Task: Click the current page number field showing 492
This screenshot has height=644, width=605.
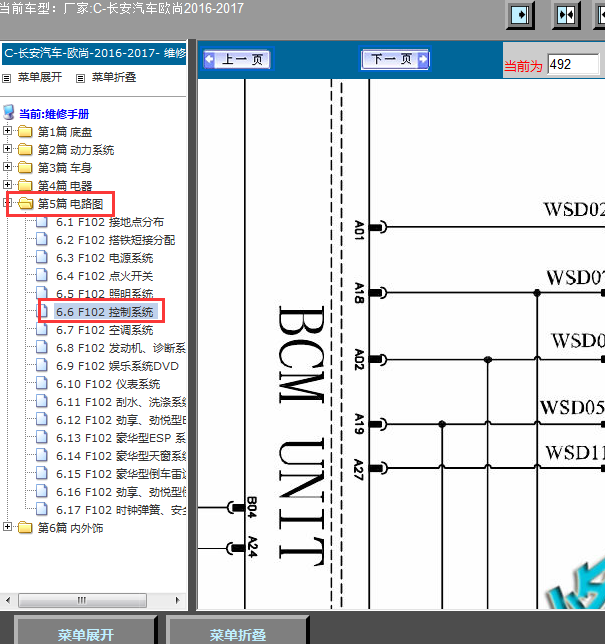Action: click(x=573, y=64)
